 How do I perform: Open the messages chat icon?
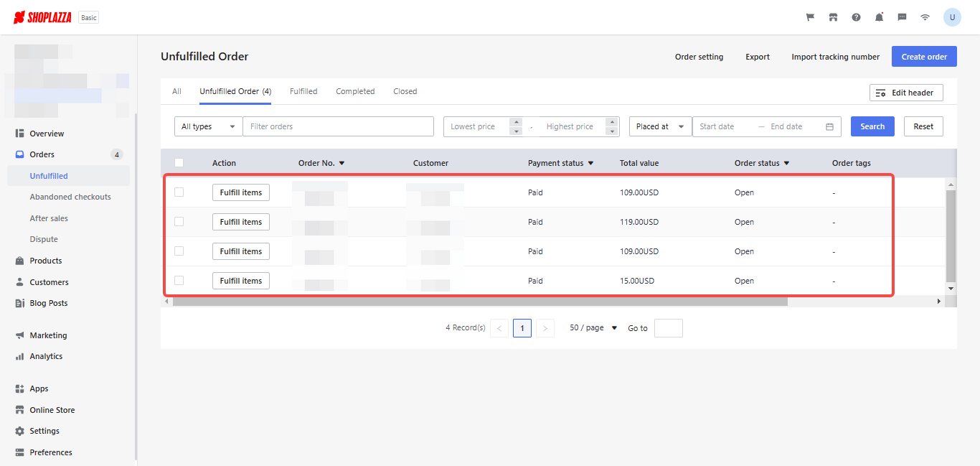click(902, 17)
